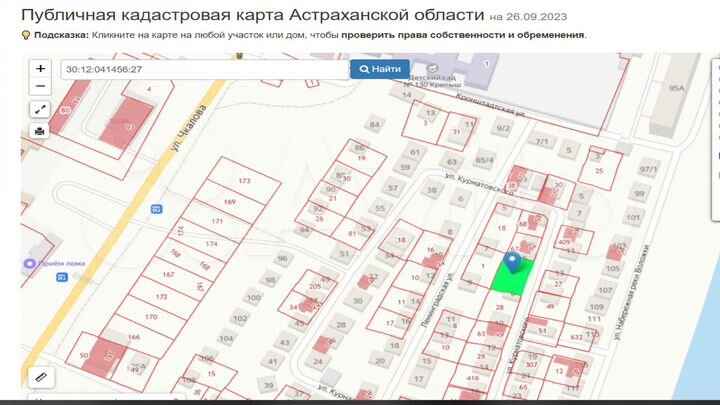The image size is (720, 405).
Task: Click the Приём лома place marker
Action: pos(29,264)
